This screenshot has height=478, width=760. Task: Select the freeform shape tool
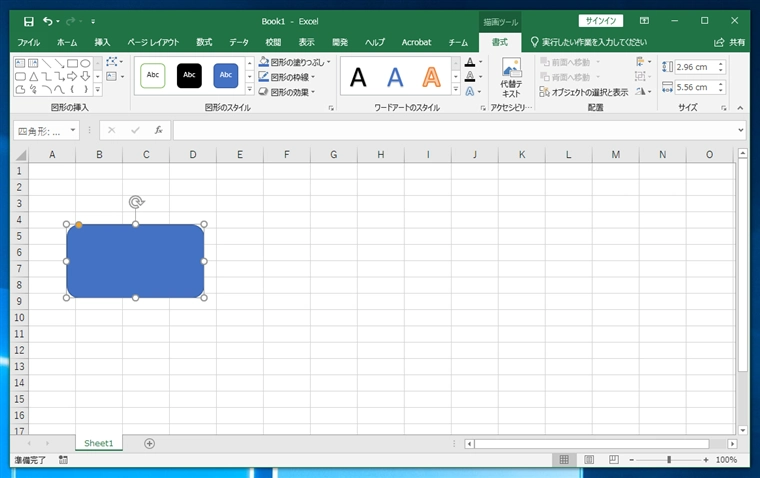(20, 89)
